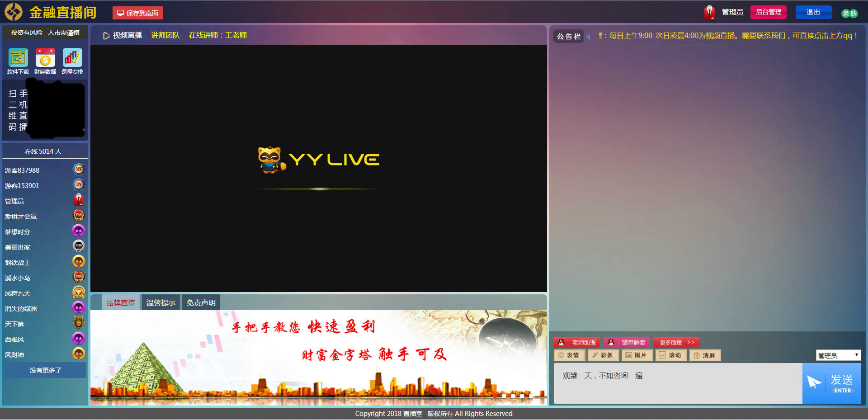The width and height of the screenshot is (868, 420).
Task: Switch to the 品牌宣传 tab
Action: [121, 302]
